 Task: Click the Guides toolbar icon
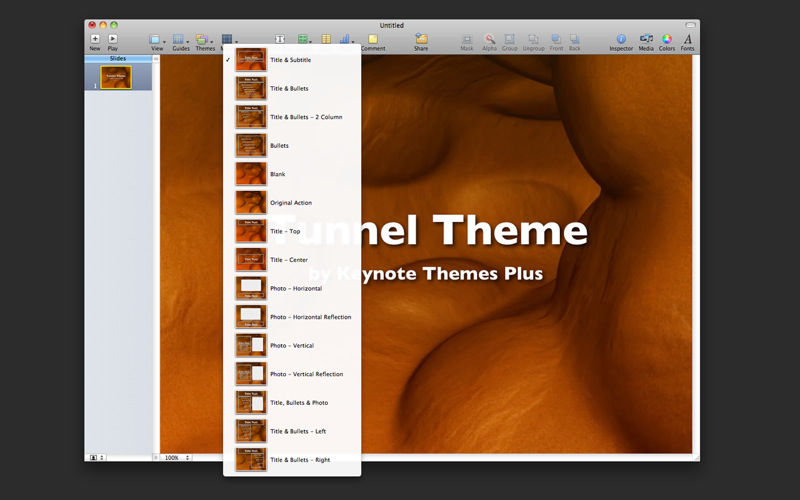pyautogui.click(x=178, y=39)
